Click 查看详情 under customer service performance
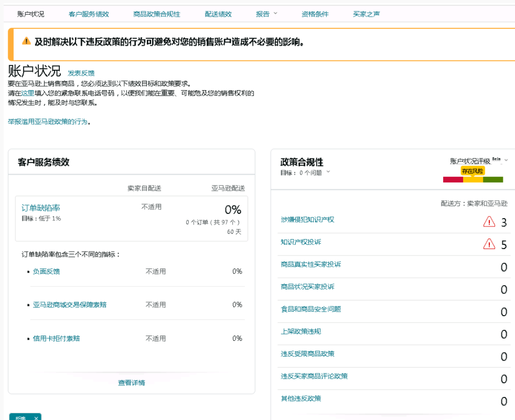 pyautogui.click(x=131, y=383)
